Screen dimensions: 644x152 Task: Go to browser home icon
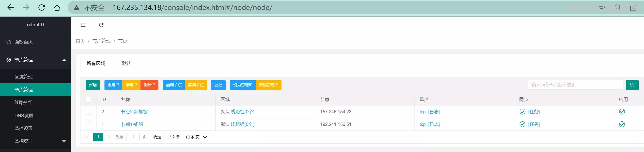coord(57,7)
